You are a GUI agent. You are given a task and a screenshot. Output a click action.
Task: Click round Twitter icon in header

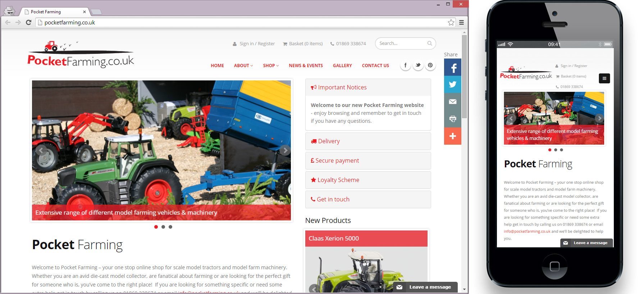418,65
